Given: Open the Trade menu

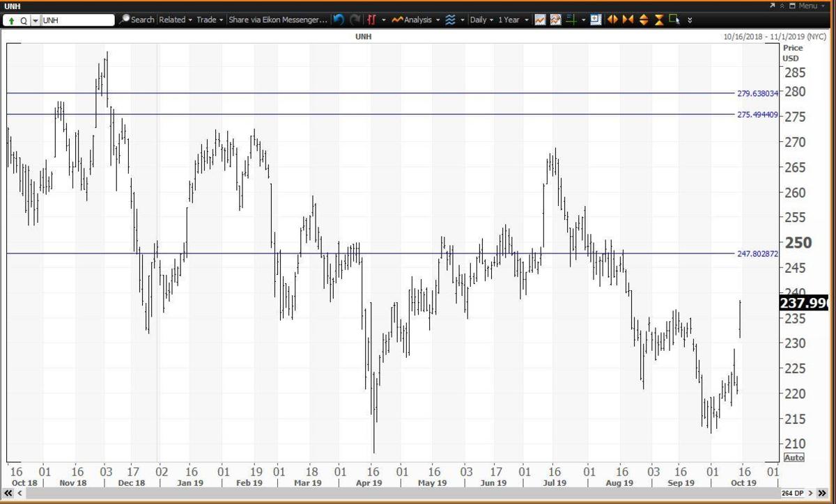Looking at the screenshot, I should coord(210,19).
